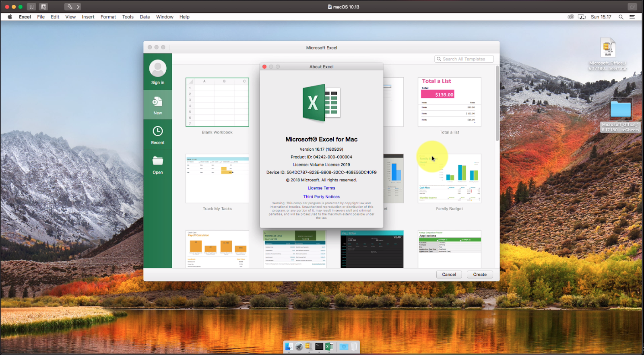
Task: Open Launchpad rocket icon in Dock
Action: (x=299, y=347)
